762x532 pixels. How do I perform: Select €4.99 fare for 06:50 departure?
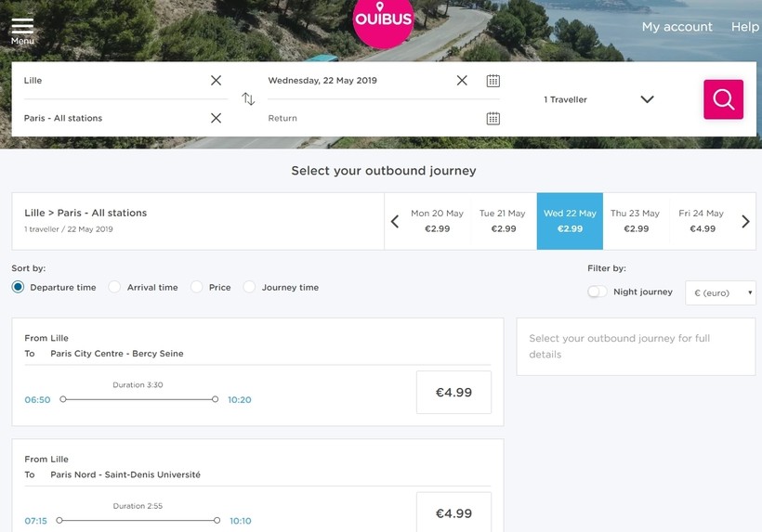453,393
